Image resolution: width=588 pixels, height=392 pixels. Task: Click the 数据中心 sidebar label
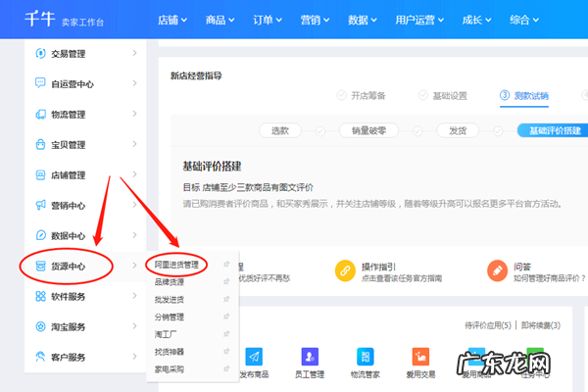click(69, 236)
